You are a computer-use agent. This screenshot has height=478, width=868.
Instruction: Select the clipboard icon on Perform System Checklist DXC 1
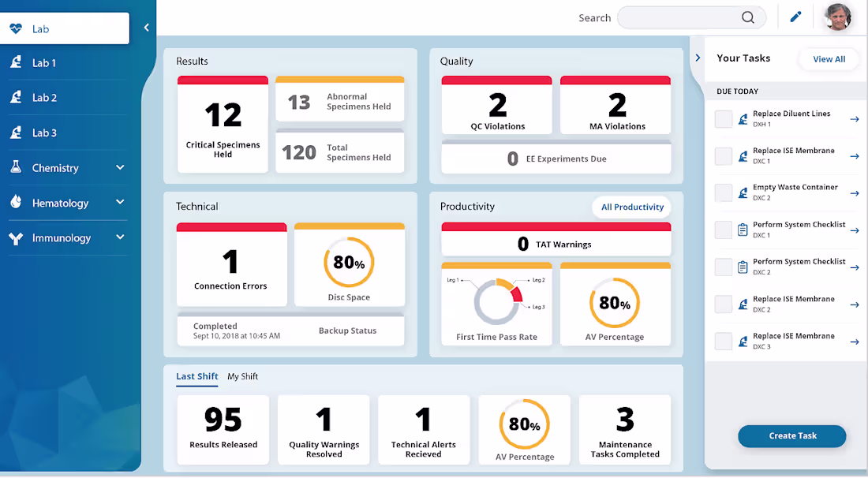point(742,230)
